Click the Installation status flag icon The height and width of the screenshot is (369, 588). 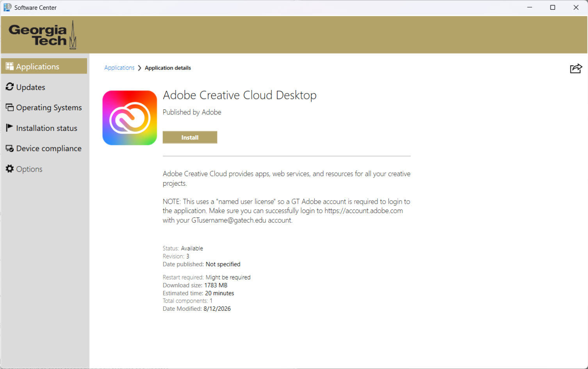(9, 127)
